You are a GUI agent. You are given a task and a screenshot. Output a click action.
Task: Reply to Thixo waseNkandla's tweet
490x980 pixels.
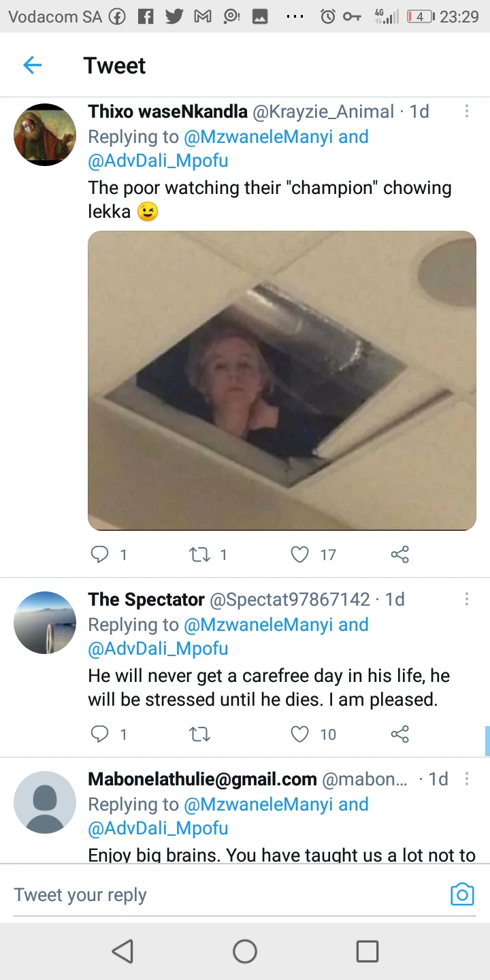100,555
